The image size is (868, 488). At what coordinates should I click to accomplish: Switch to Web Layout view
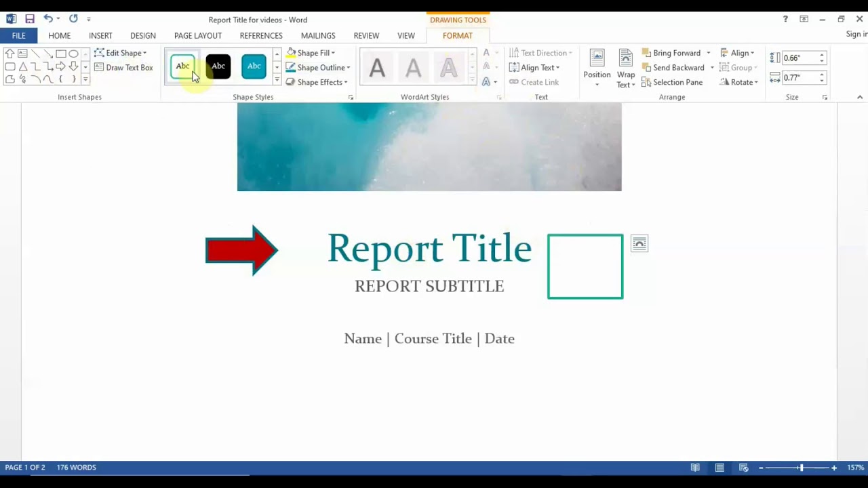coord(744,468)
